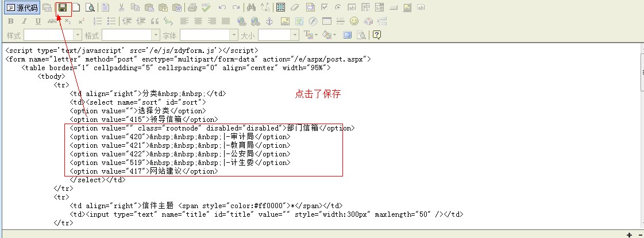
Task: Click the Select All icon
Action: tap(280, 8)
